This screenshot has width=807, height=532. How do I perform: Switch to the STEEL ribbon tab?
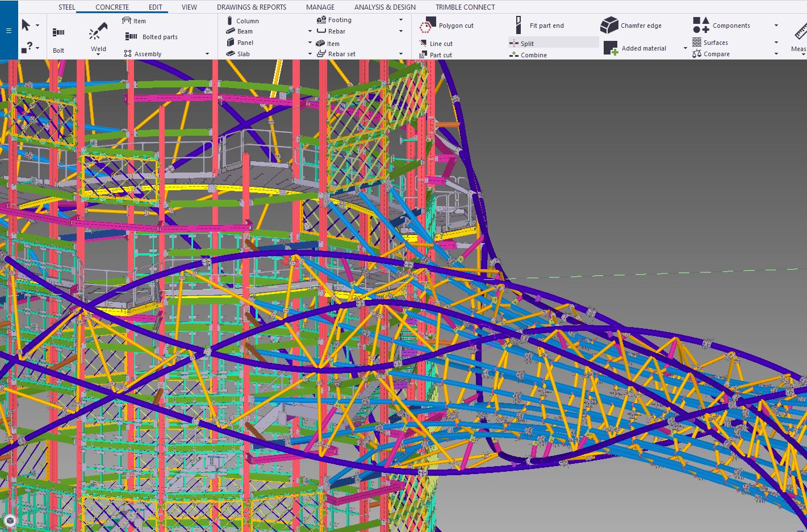point(66,7)
